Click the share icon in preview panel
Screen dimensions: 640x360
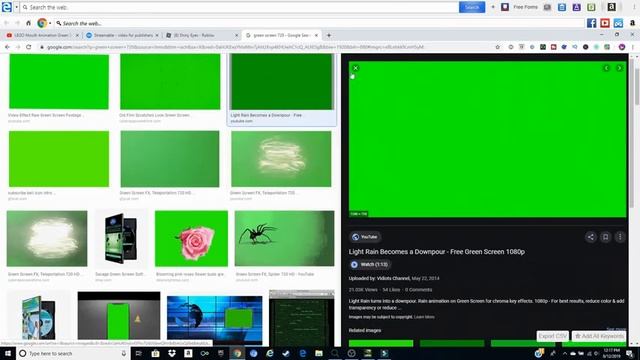591,237
